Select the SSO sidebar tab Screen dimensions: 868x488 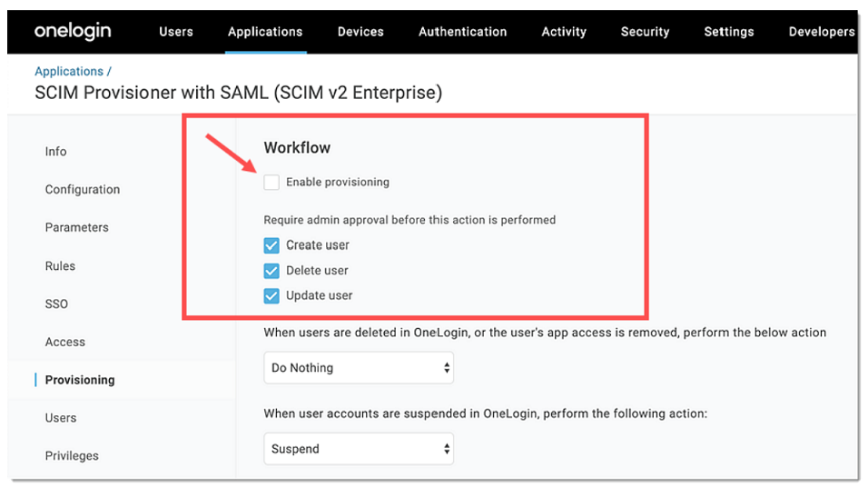tap(56, 304)
